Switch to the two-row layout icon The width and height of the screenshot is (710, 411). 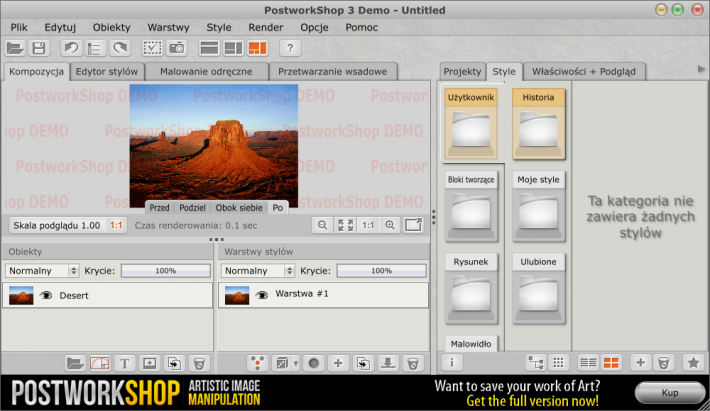[209, 48]
